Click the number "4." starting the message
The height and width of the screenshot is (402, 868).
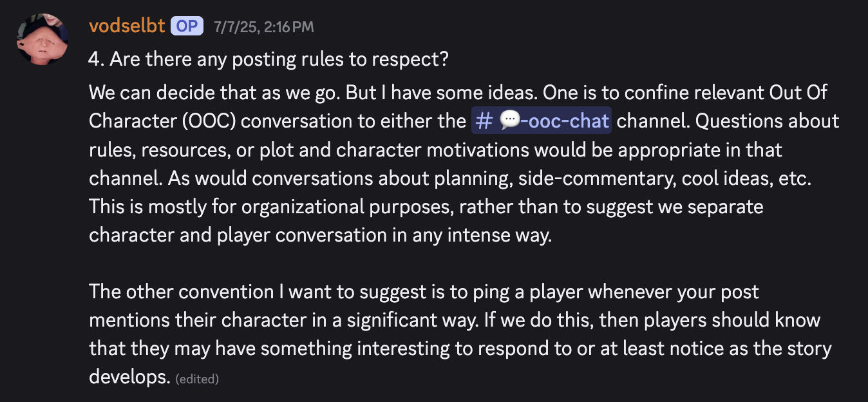click(x=97, y=59)
